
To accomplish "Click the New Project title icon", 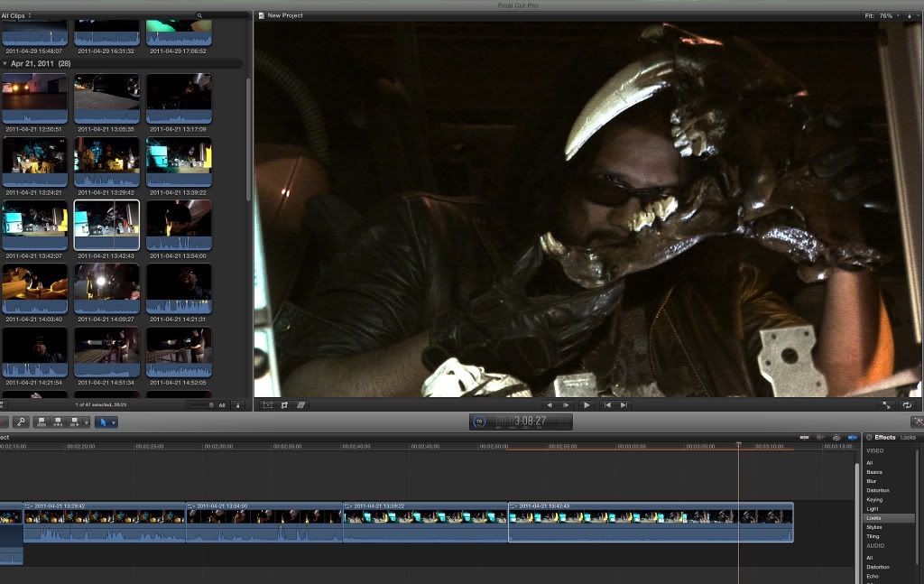I will point(262,16).
